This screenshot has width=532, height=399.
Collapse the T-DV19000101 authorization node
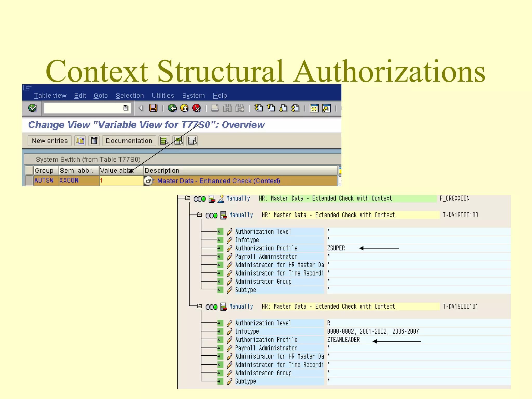coord(199,306)
